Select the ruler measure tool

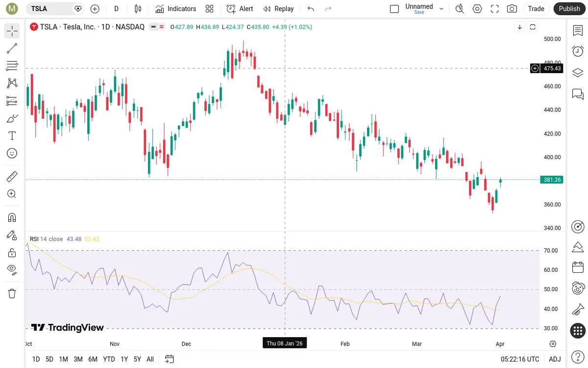tap(12, 177)
